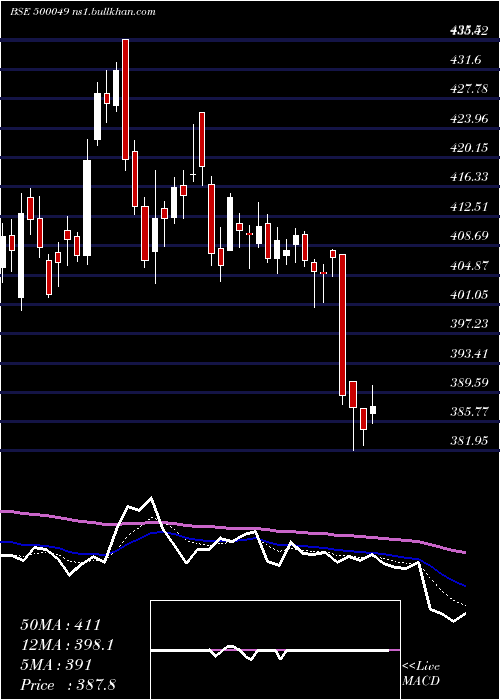Select the 412.51 price axis label

click(x=469, y=207)
